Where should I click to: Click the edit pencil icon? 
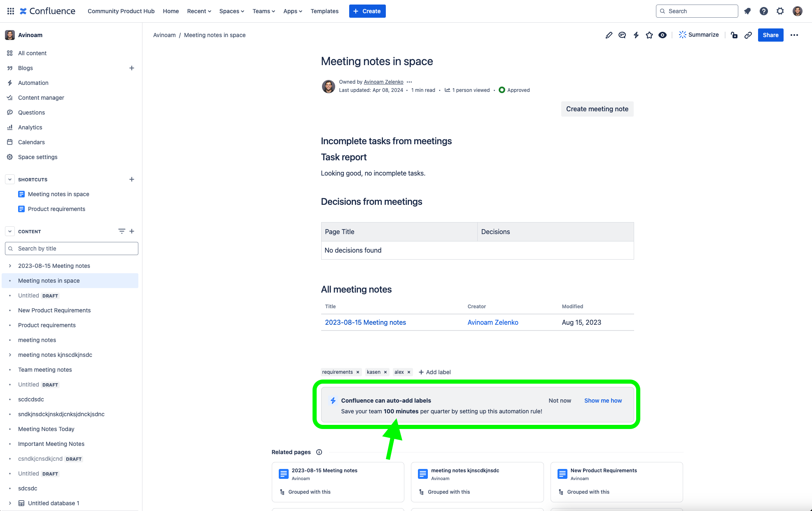609,35
